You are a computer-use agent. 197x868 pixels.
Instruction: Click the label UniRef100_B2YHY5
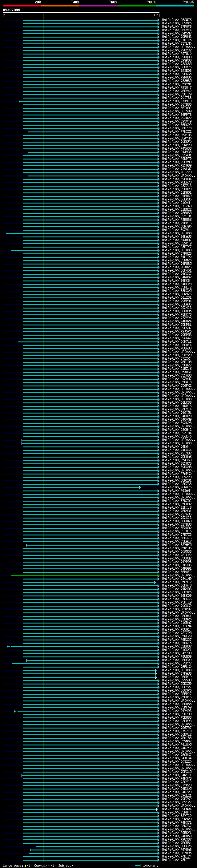tap(177, 545)
